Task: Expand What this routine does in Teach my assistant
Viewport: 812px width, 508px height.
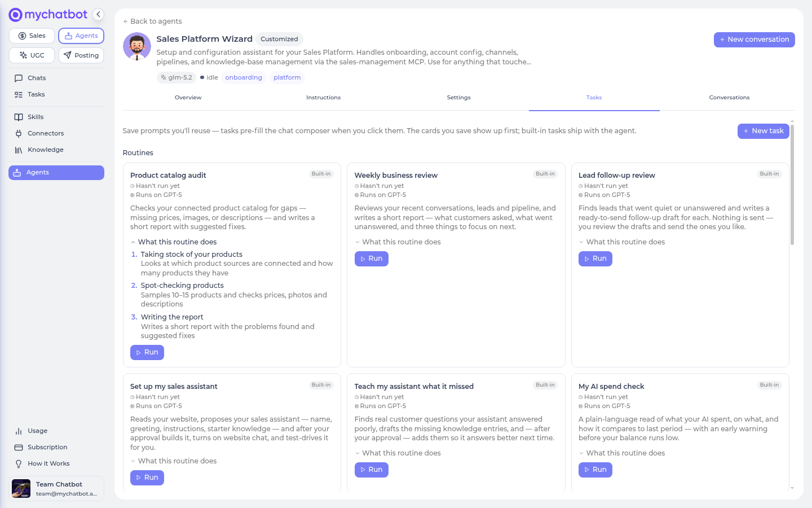Action: pyautogui.click(x=398, y=453)
